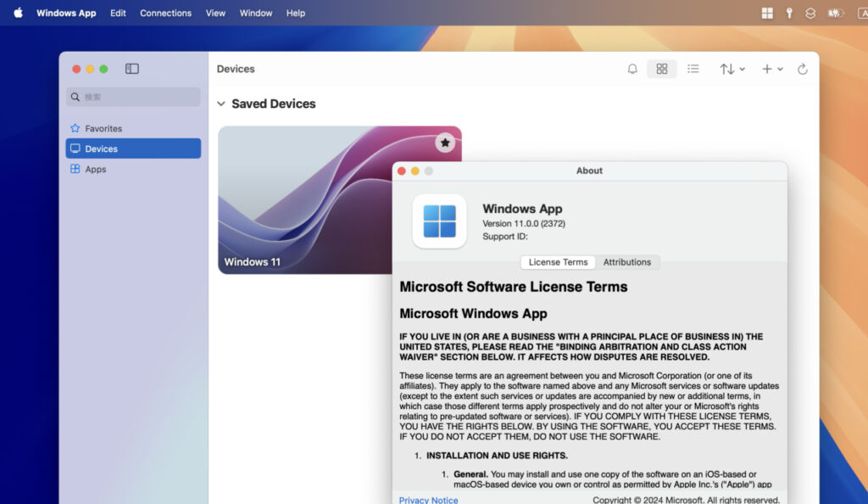Open the add device dropdown
This screenshot has height=504, width=868.
pos(773,69)
